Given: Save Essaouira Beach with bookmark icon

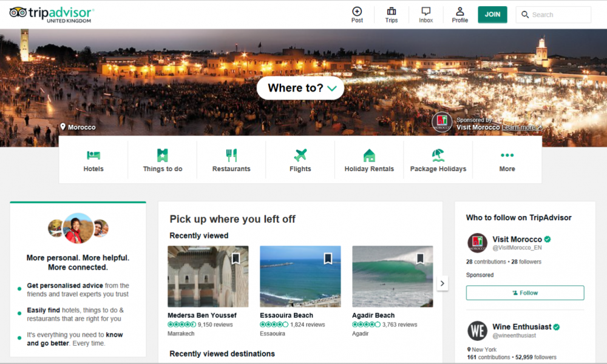Looking at the screenshot, I should (x=328, y=258).
